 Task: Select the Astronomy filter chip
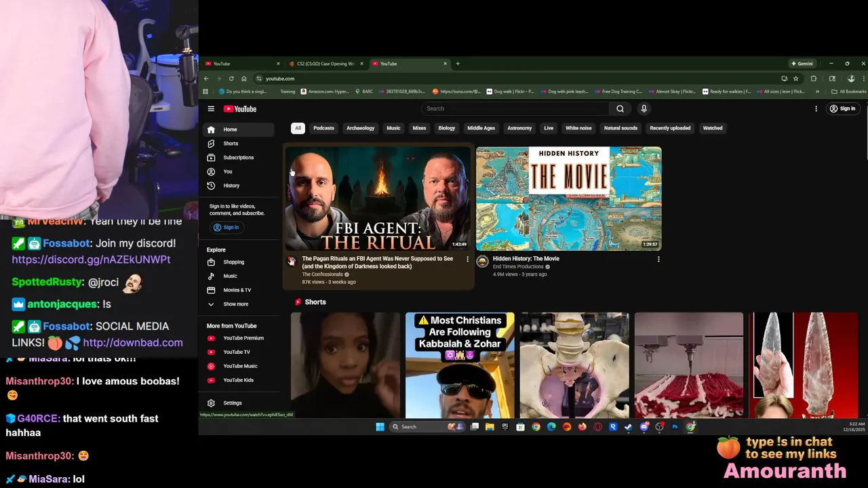coord(519,128)
